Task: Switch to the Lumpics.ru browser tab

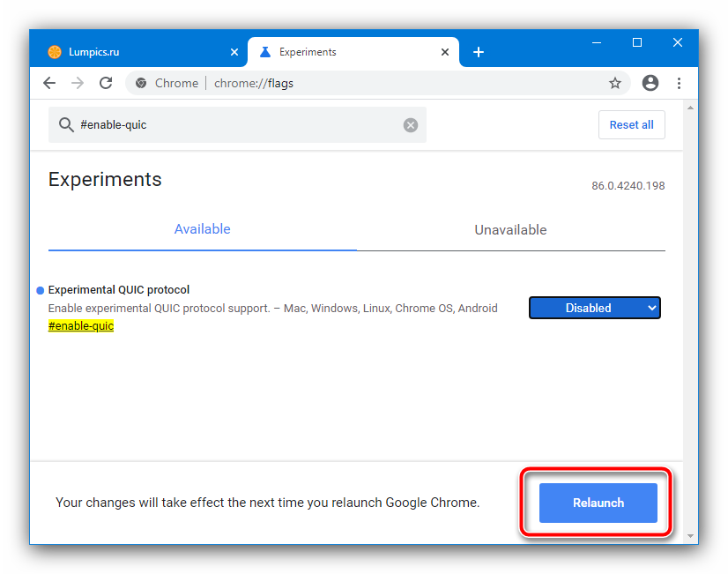Action: coord(132,52)
